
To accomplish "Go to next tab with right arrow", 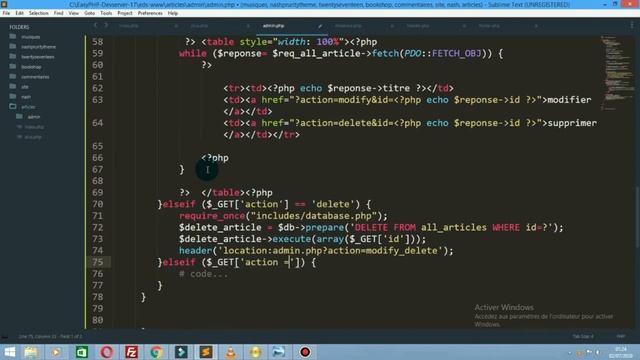I will [106, 25].
